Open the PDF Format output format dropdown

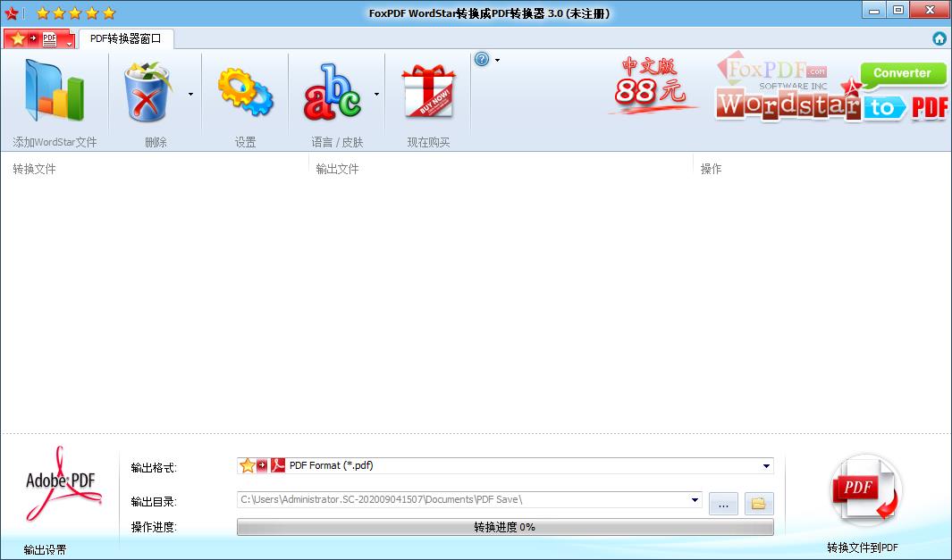point(766,466)
